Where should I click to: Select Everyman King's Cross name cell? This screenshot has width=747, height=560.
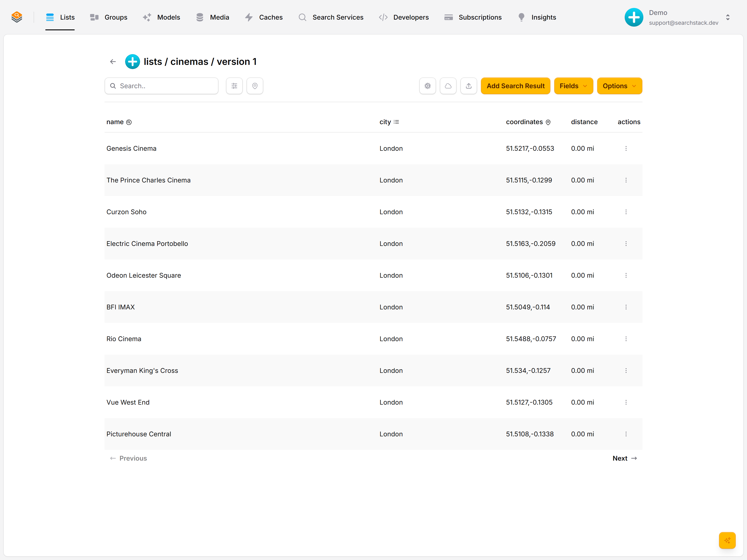pyautogui.click(x=142, y=371)
